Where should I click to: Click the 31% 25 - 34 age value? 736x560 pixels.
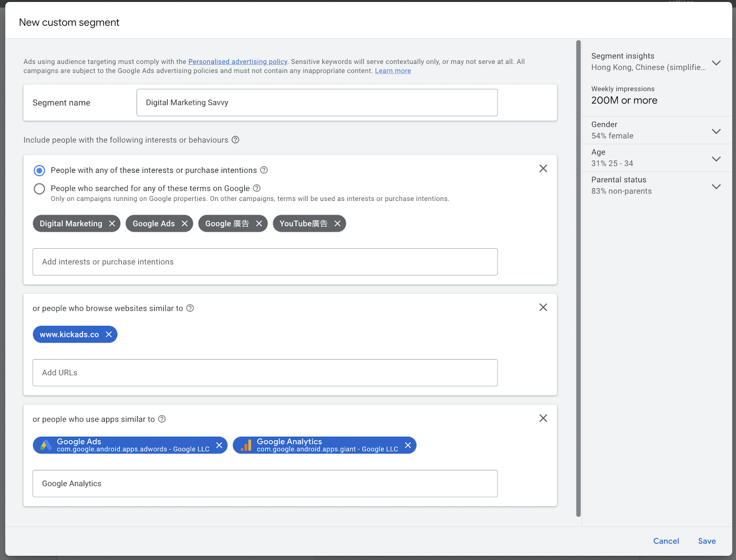(x=612, y=163)
